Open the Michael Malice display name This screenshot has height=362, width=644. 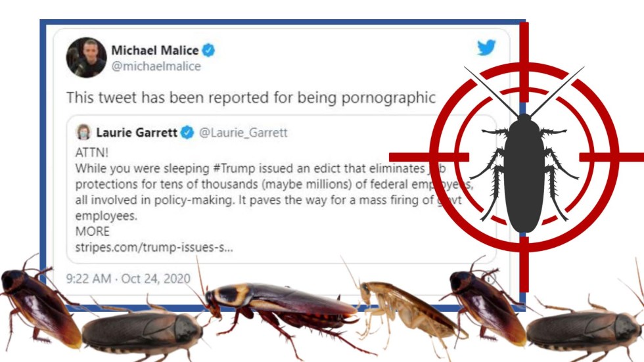click(155, 50)
